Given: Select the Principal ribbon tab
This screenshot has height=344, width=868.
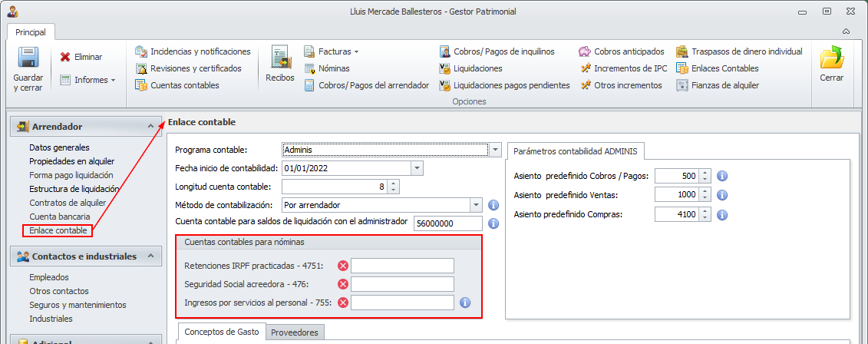Looking at the screenshot, I should coord(31,32).
